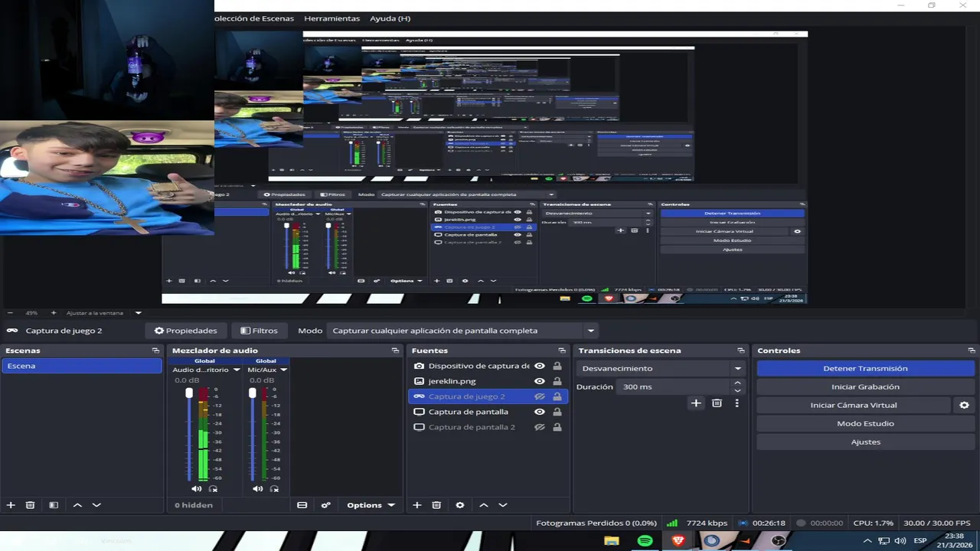This screenshot has height=551, width=980.
Task: Remove the selected source with the trash icon
Action: (x=436, y=505)
